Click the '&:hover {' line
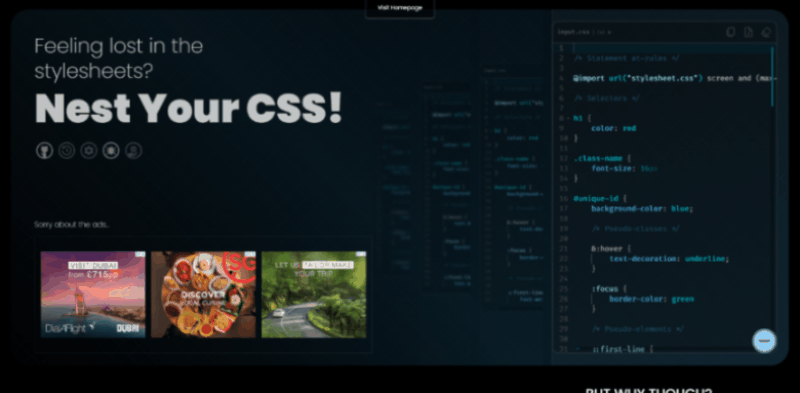This screenshot has height=393, width=800. (x=611, y=249)
